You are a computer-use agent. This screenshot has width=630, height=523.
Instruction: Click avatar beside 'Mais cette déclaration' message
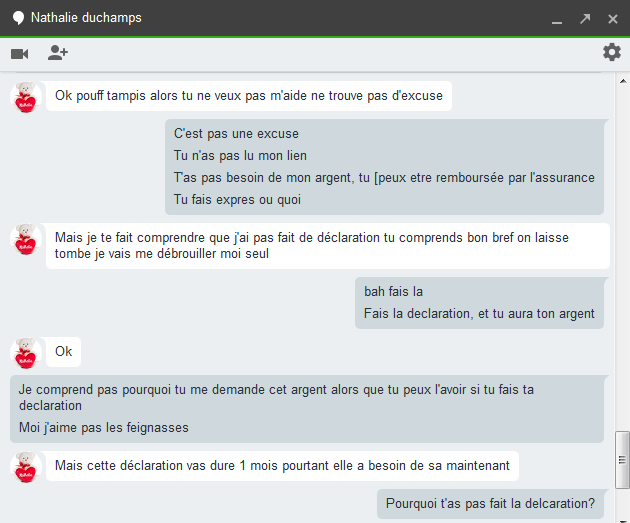coord(25,466)
